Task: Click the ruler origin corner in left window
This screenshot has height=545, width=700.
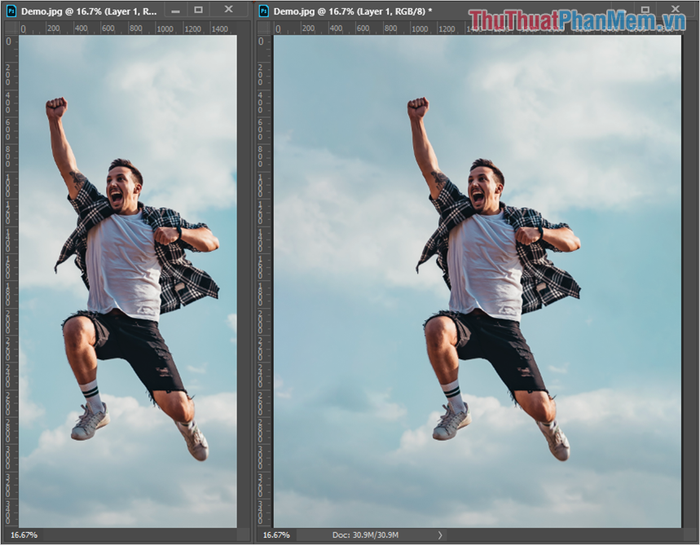Action: (11, 29)
